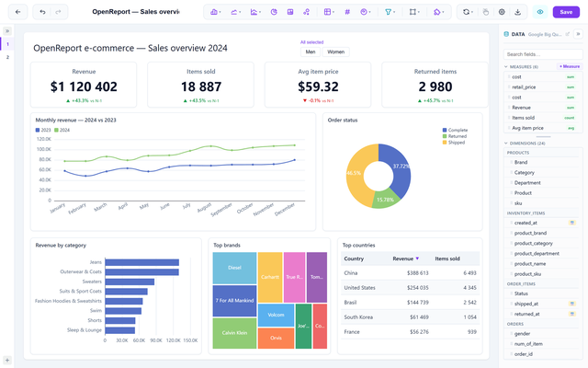Click the date icon beside returned_at

click(x=571, y=314)
